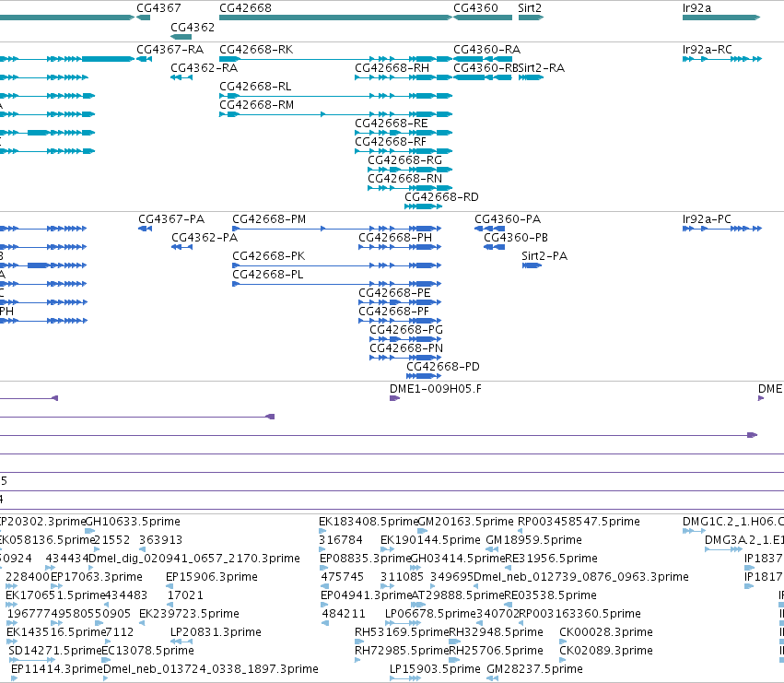The height and width of the screenshot is (683, 784).
Task: Select the CG42668-RE transcript label
Action: coord(392,124)
